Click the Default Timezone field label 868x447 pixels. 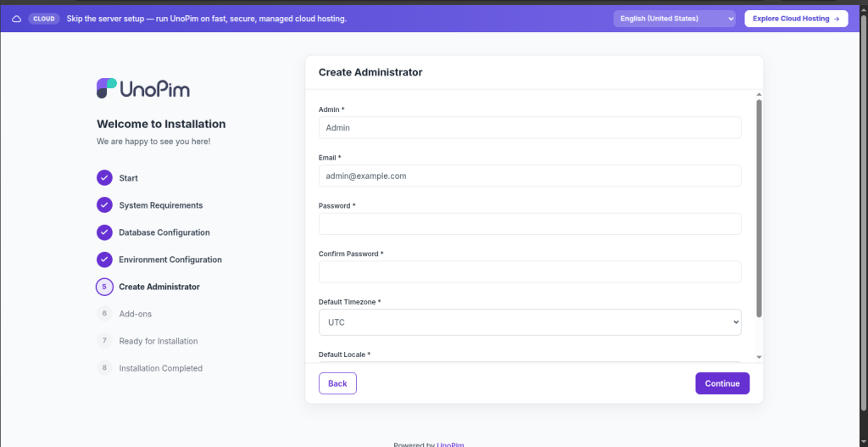(350, 302)
